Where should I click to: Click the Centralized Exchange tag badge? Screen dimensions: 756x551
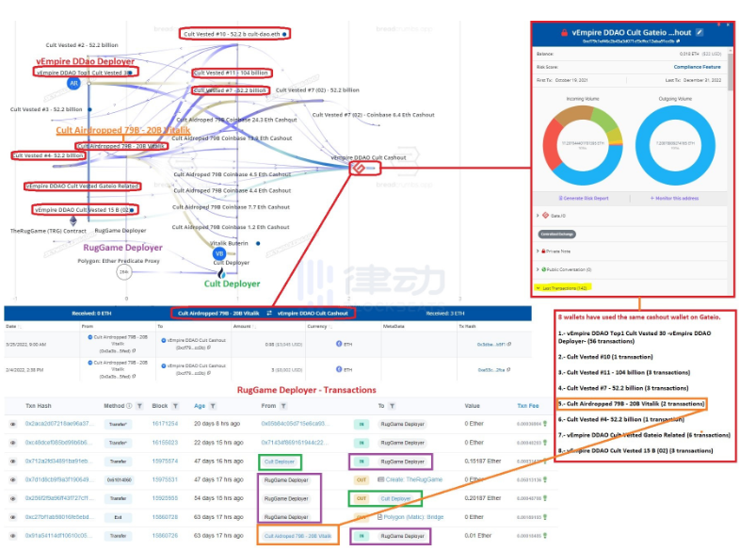coord(556,234)
